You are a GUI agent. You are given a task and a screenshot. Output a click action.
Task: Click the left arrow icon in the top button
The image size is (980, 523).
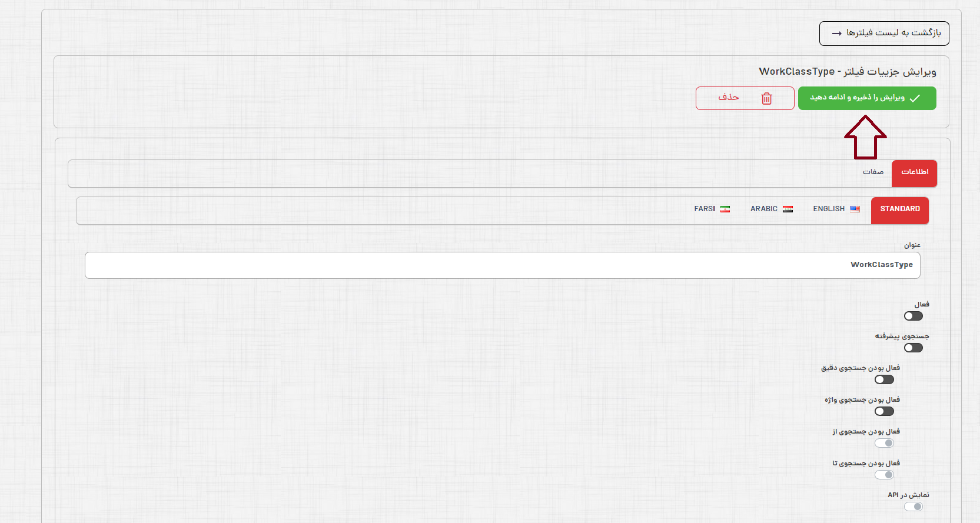836,34
